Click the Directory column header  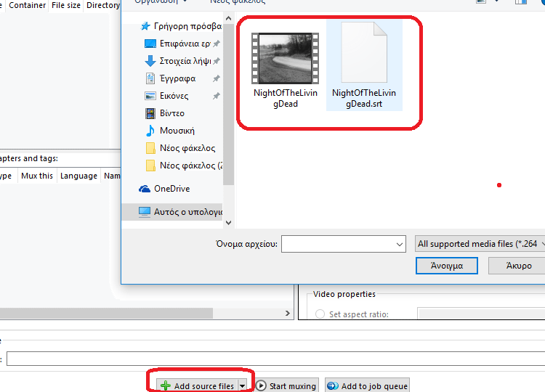point(103,6)
